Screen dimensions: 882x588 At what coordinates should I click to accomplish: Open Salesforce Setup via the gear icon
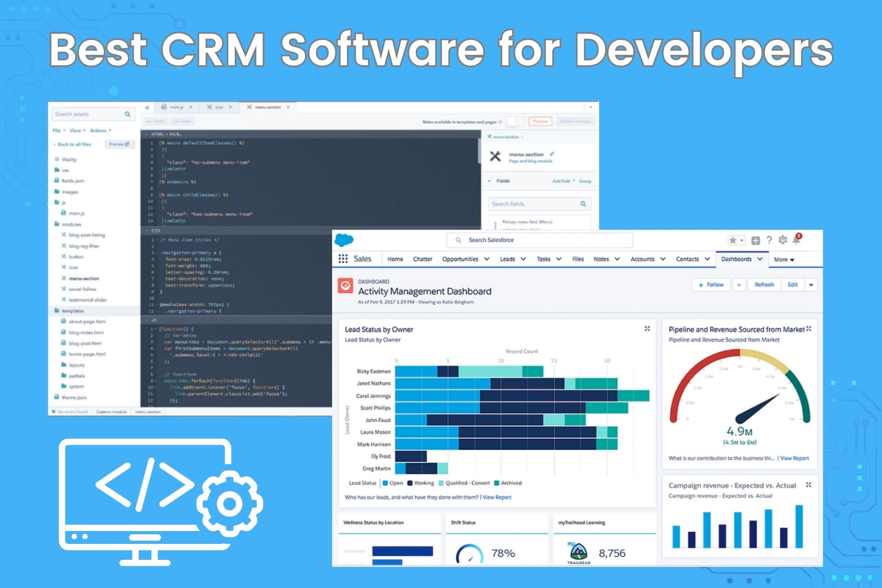782,240
